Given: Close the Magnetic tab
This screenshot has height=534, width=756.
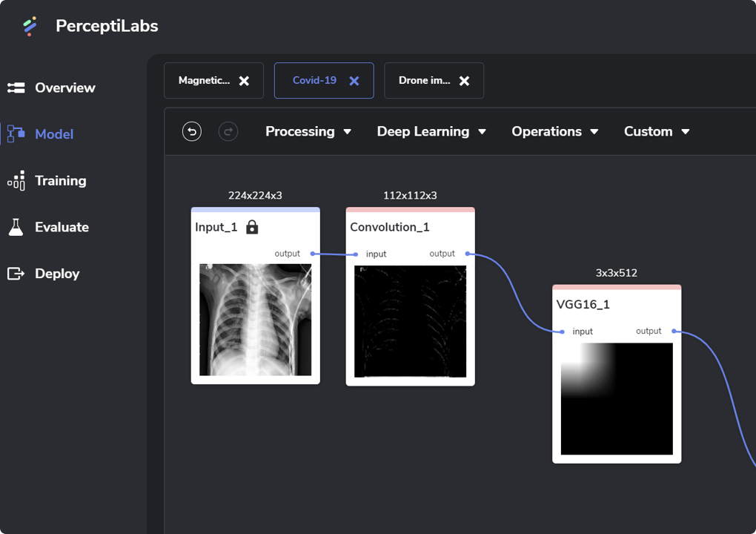Looking at the screenshot, I should (245, 81).
